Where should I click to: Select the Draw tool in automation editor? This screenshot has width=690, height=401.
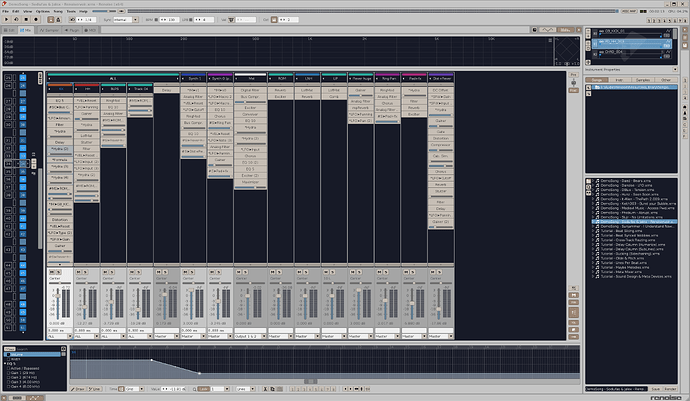(x=78, y=389)
